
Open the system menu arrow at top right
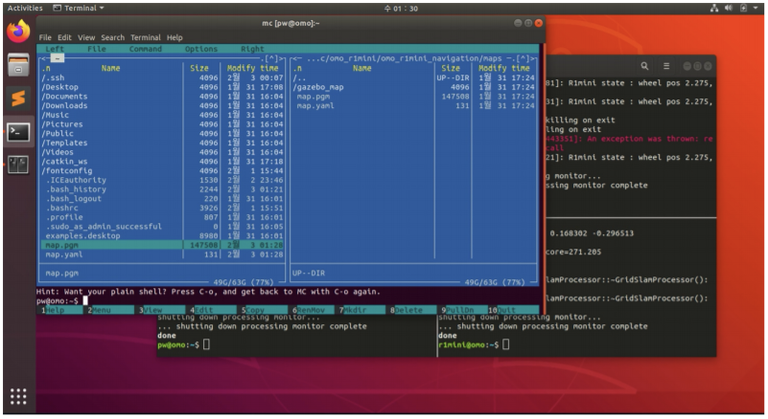(756, 8)
